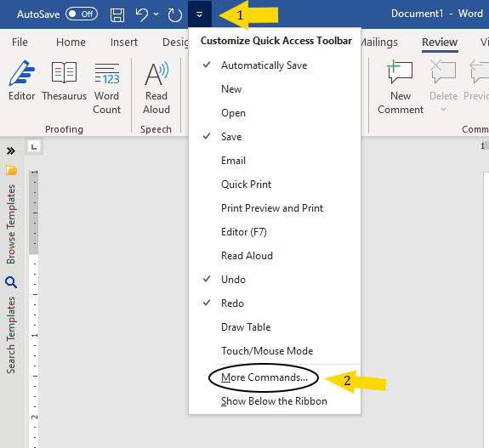Open the File tab
The height and width of the screenshot is (448, 489).
(x=20, y=43)
